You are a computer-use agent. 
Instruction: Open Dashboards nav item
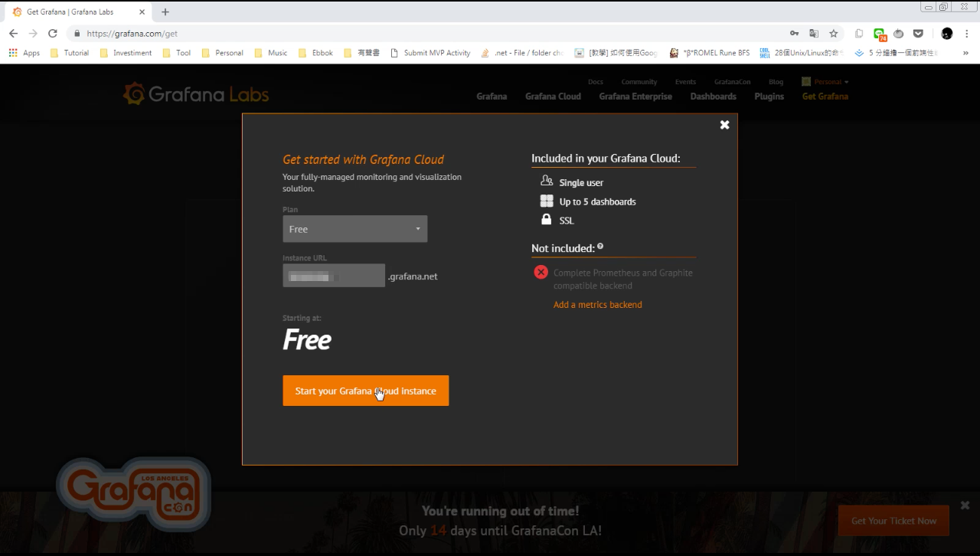coord(713,96)
